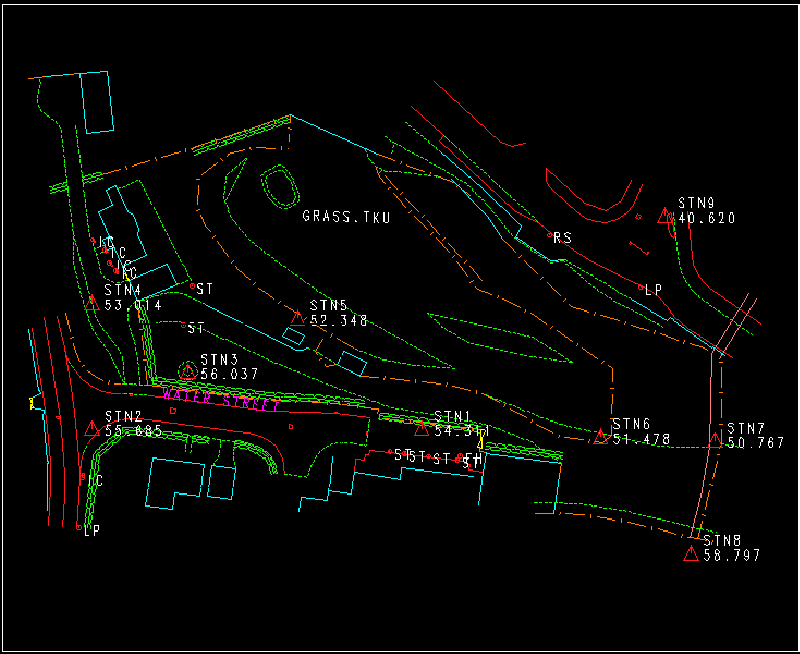
Task: Click the 58.797 elevation value text
Action: [x=732, y=555]
